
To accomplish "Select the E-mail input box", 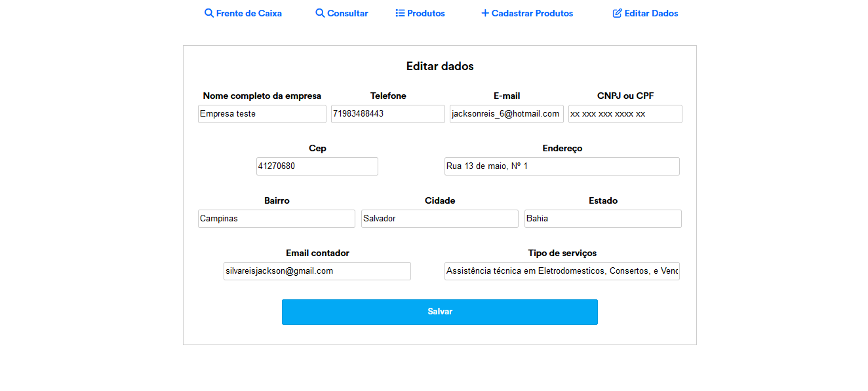I will coord(506,114).
